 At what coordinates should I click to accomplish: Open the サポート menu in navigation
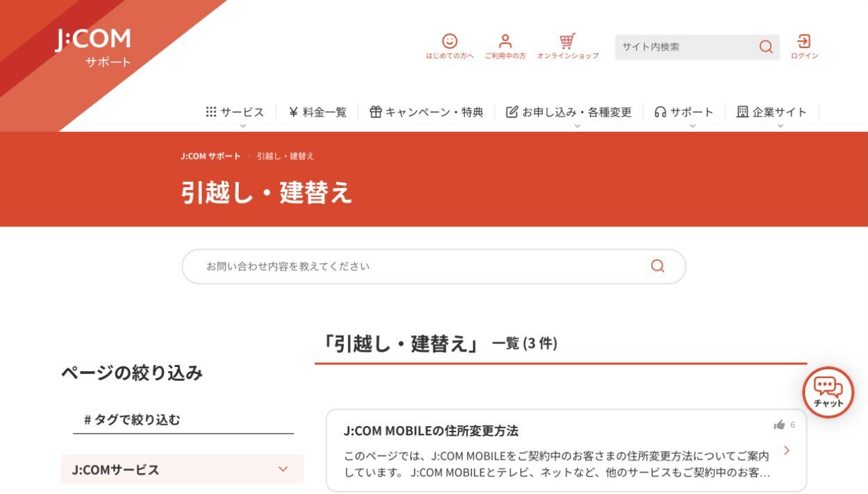point(684,112)
